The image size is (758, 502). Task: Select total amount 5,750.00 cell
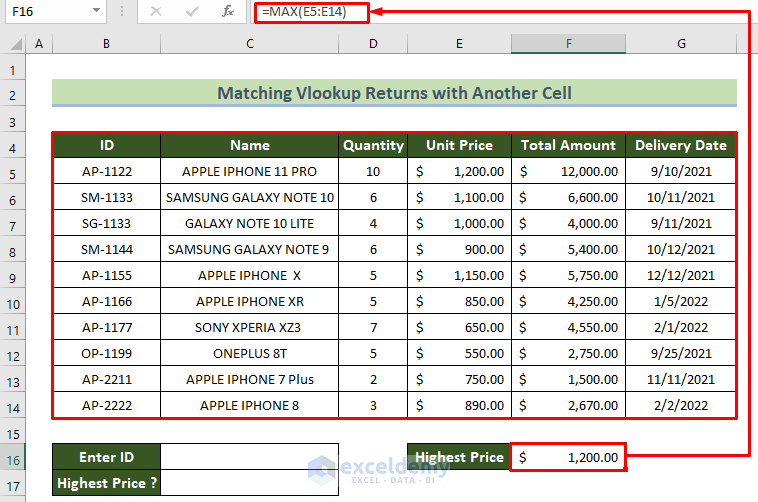click(x=568, y=276)
